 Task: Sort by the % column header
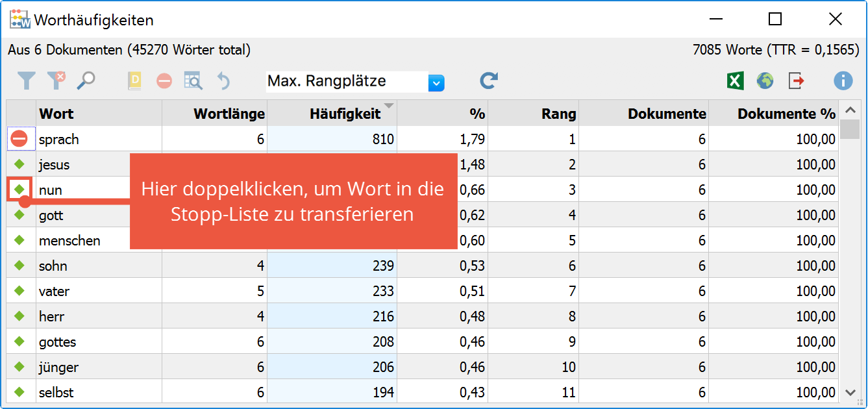[442, 113]
